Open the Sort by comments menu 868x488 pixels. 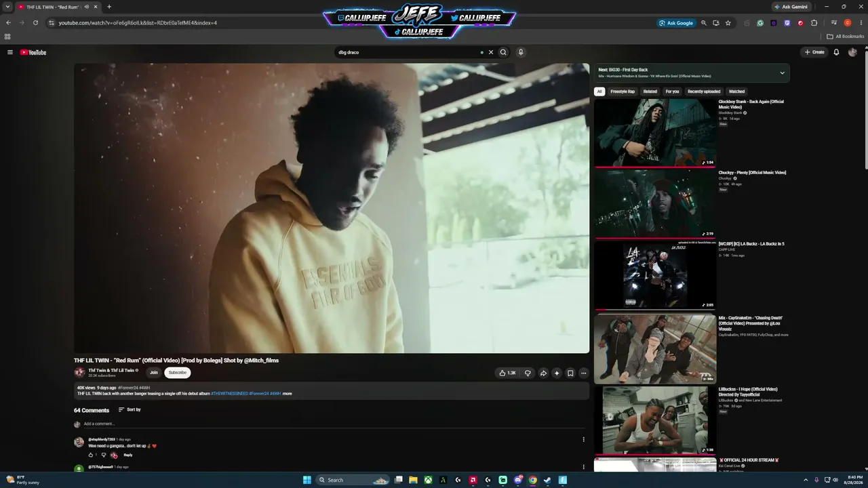pyautogui.click(x=130, y=409)
